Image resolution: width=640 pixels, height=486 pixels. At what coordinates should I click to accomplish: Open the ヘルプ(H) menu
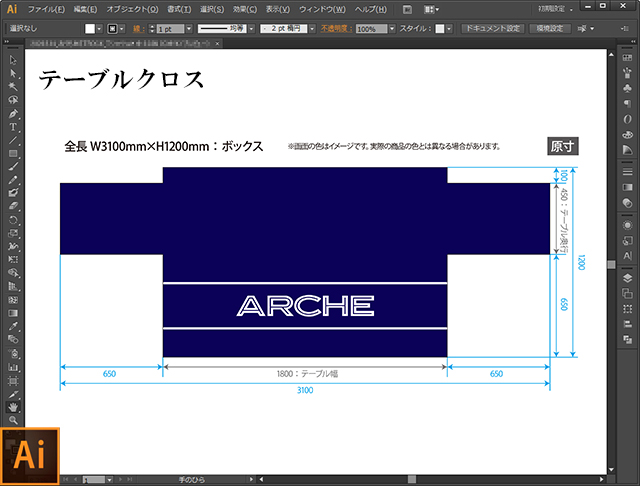pyautogui.click(x=370, y=9)
